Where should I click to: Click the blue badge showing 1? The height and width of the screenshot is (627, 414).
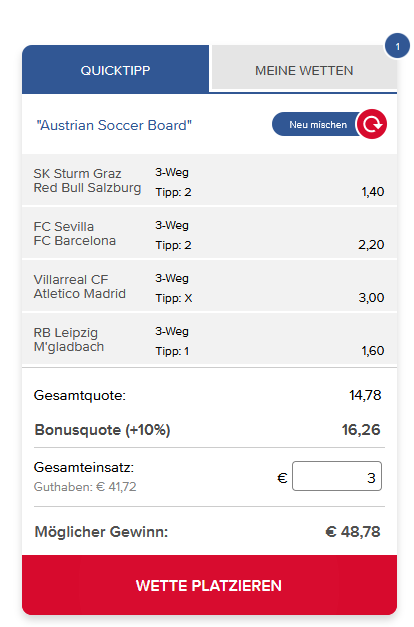pos(397,46)
